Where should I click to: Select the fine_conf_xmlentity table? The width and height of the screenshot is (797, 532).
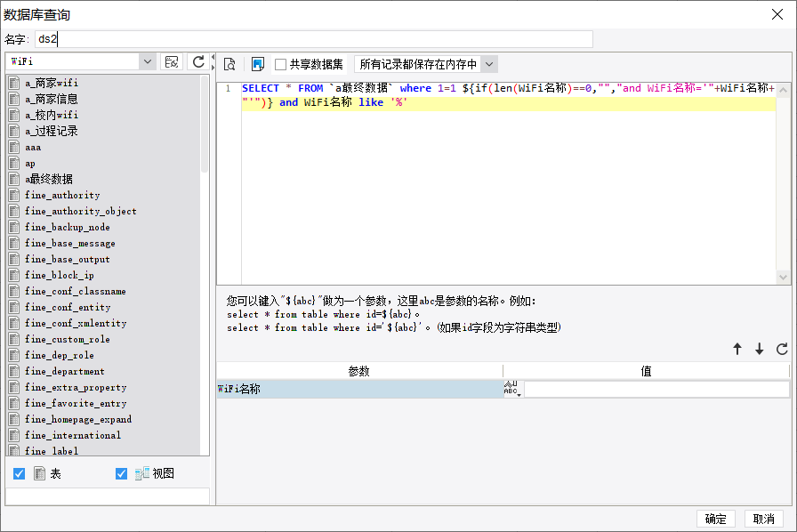76,323
